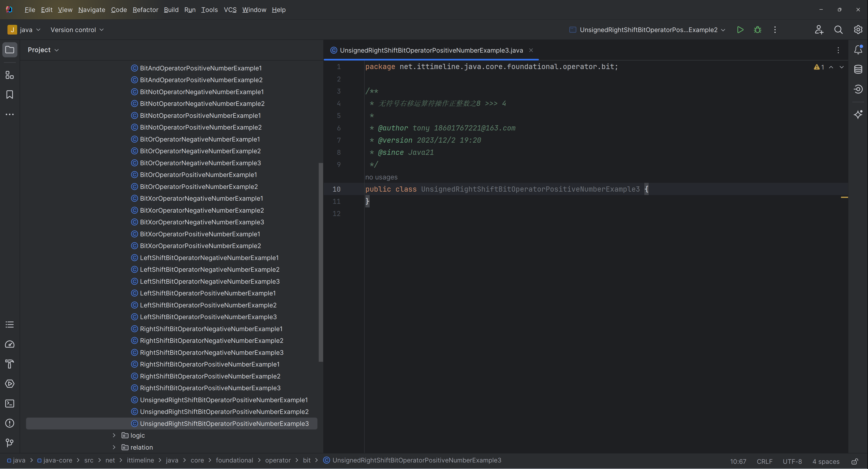This screenshot has height=469, width=868.
Task: Click line number 10 in gutter
Action: [336, 189]
